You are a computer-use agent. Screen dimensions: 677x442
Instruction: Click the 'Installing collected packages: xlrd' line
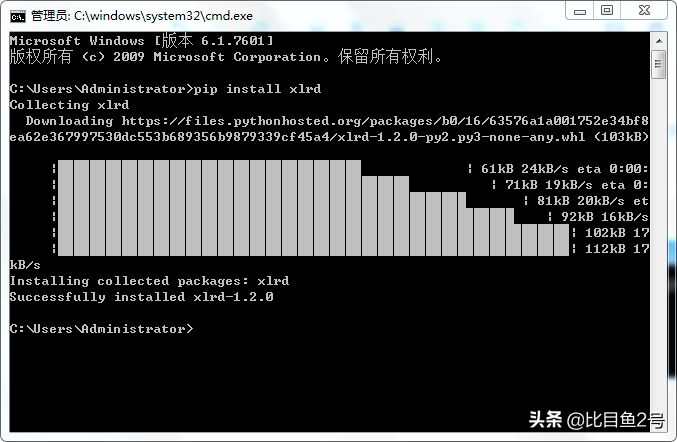(149, 281)
